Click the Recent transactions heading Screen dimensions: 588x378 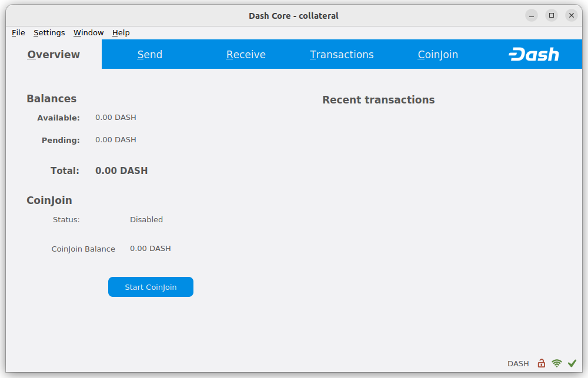coord(378,99)
